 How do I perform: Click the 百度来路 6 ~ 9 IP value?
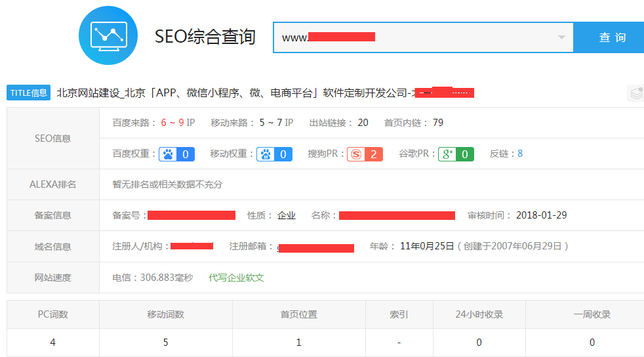pos(178,123)
